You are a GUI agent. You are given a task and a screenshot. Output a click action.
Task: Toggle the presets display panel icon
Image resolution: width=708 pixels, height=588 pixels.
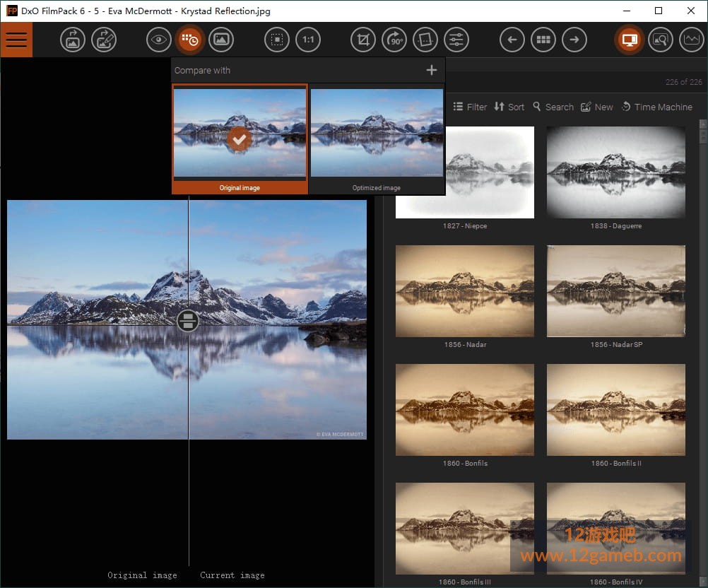[x=630, y=40]
